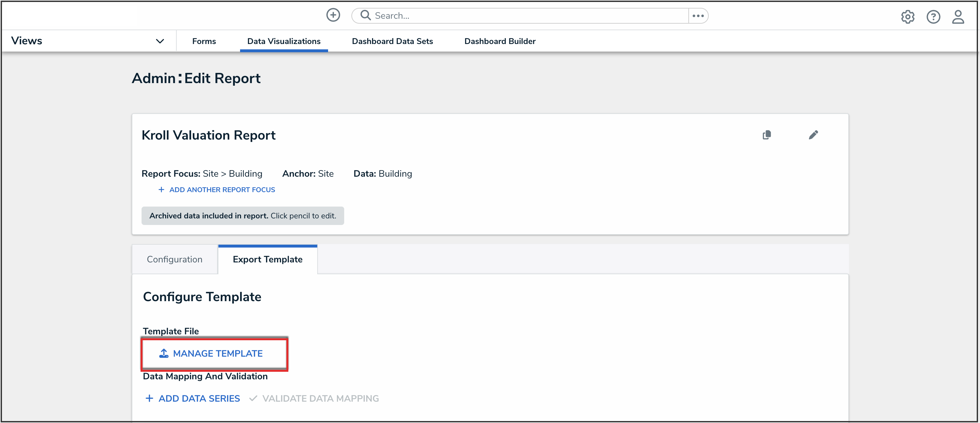Image resolution: width=980 pixels, height=423 pixels.
Task: Click Validate Data Mapping button
Action: (314, 398)
